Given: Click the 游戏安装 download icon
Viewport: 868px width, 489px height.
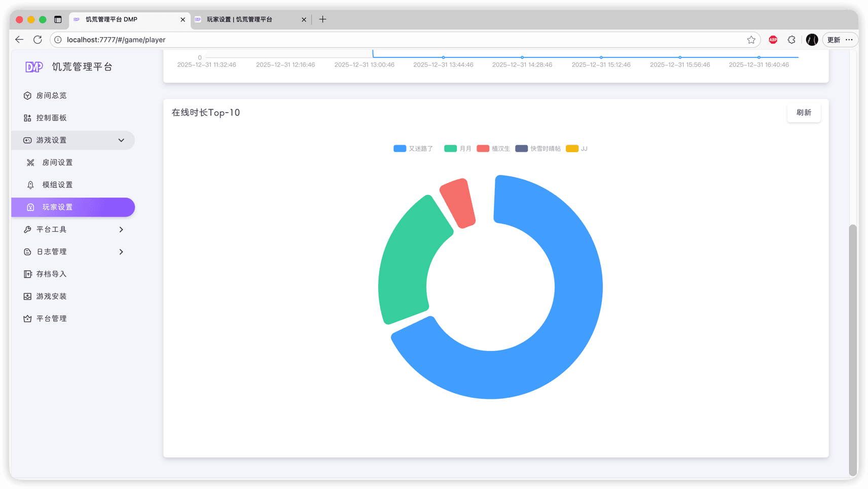Looking at the screenshot, I should pyautogui.click(x=27, y=296).
